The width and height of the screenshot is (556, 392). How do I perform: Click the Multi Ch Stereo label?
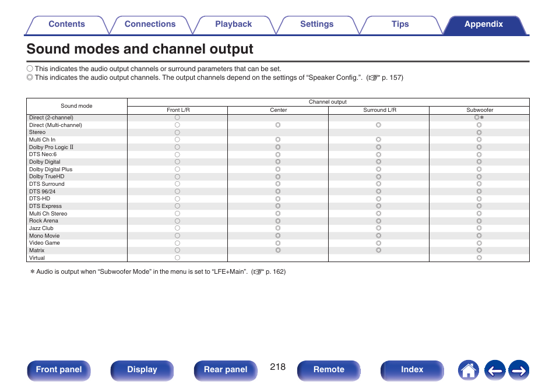(48, 214)
